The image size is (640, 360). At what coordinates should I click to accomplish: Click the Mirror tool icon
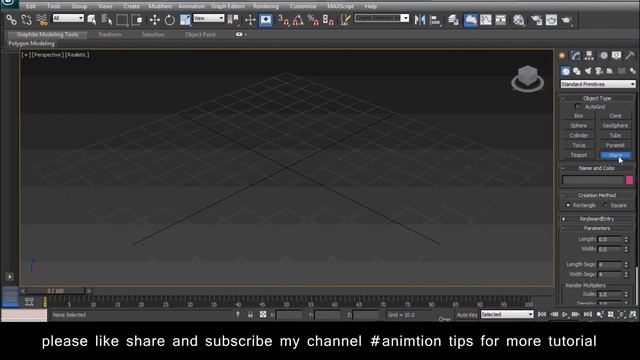coord(420,20)
